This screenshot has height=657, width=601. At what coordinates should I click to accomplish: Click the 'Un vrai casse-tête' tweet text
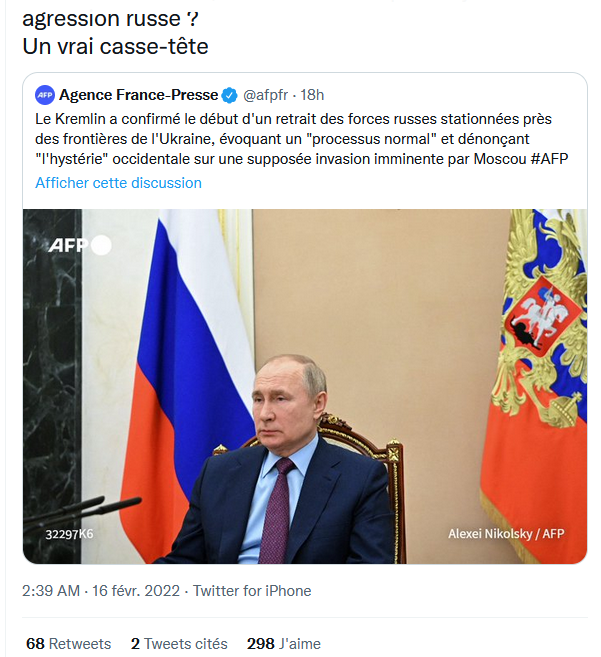point(115,47)
